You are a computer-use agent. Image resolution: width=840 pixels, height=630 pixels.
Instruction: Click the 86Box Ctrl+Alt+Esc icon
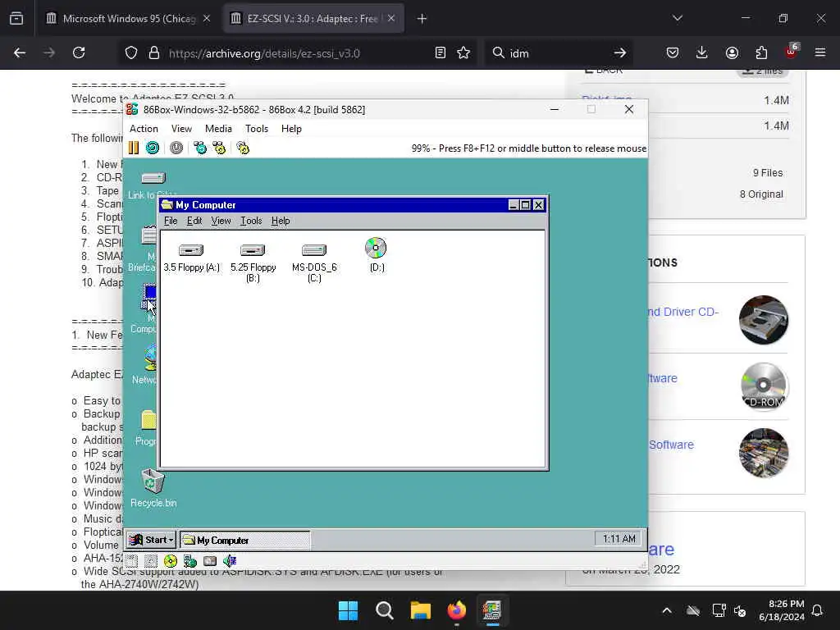(x=219, y=148)
